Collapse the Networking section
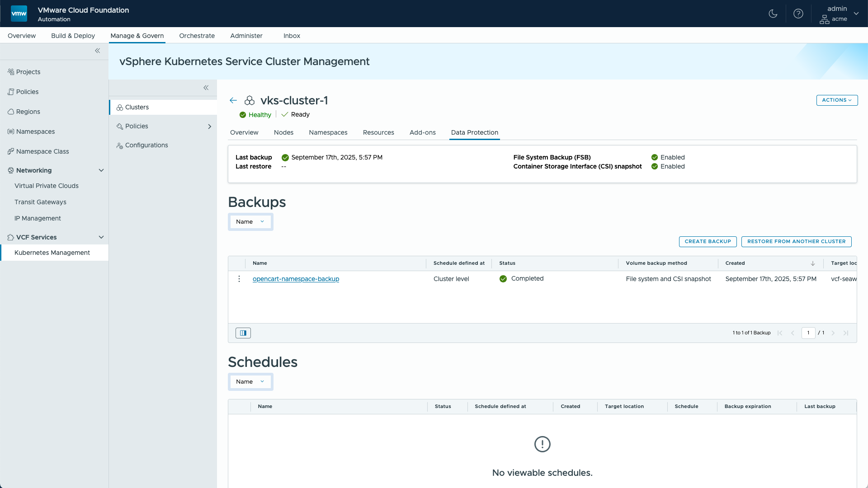The image size is (868, 488). pos(101,170)
